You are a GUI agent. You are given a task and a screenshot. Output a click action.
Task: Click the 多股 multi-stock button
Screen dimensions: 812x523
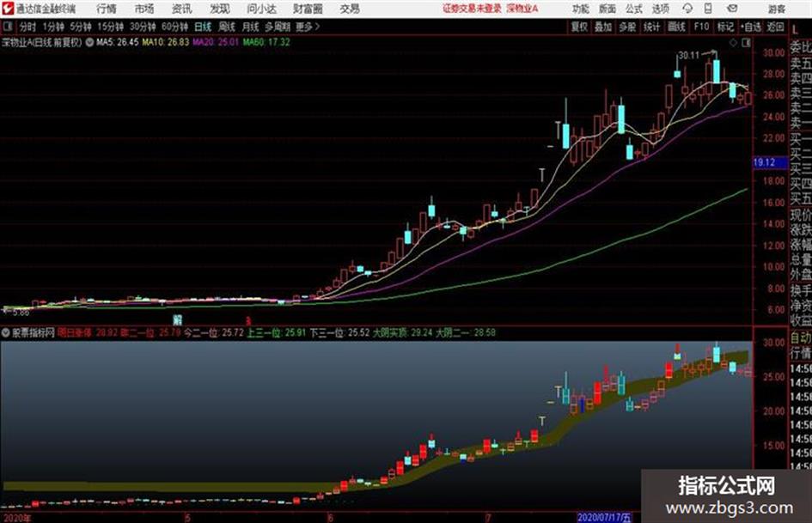pos(627,27)
